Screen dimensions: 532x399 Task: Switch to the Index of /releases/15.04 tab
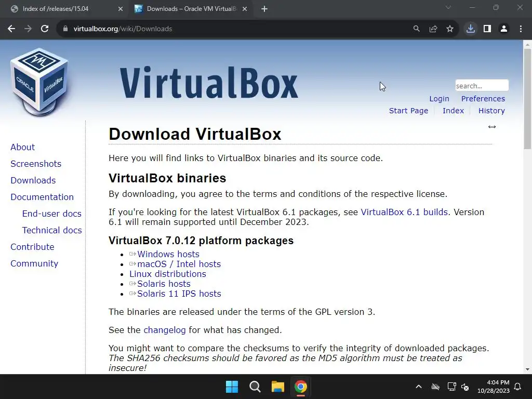(x=55, y=9)
